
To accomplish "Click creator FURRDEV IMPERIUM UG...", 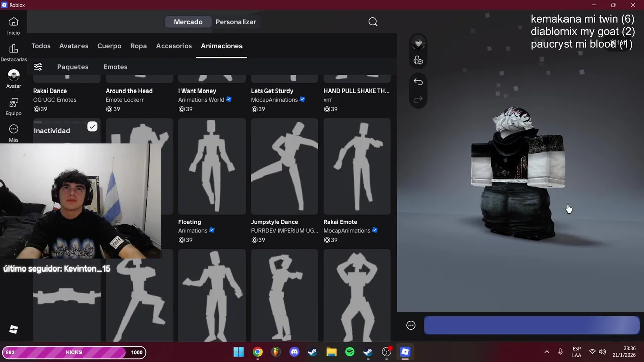I will click(x=285, y=231).
